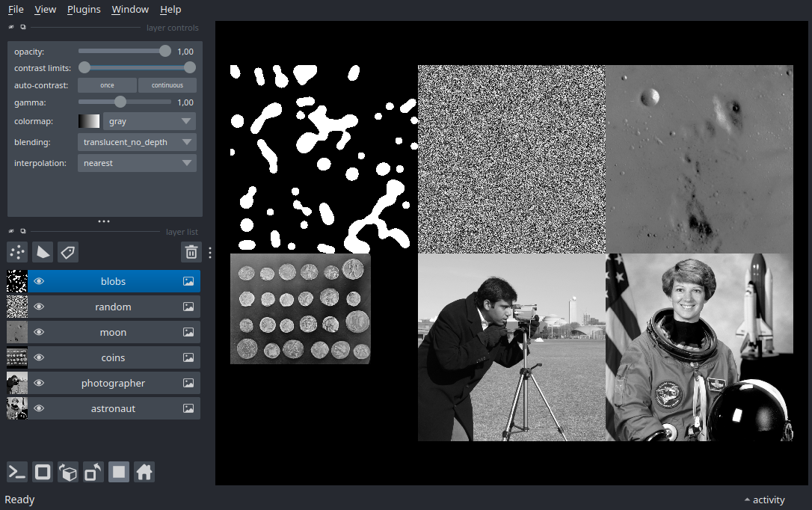Hide the blobs layer via eye icon

pos(39,282)
